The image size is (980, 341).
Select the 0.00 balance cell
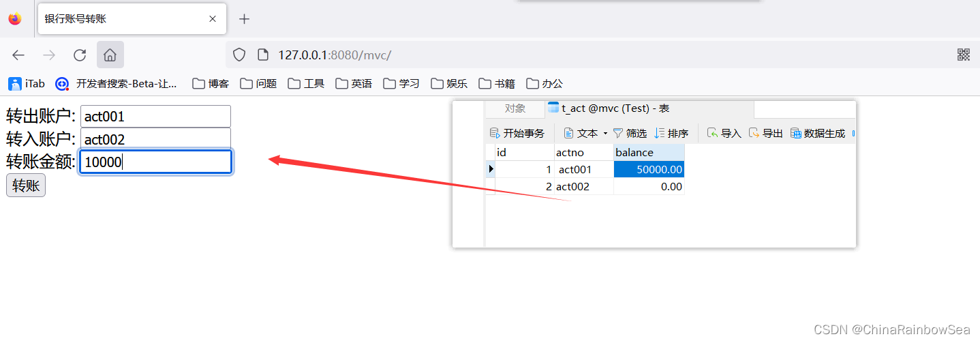tap(649, 186)
